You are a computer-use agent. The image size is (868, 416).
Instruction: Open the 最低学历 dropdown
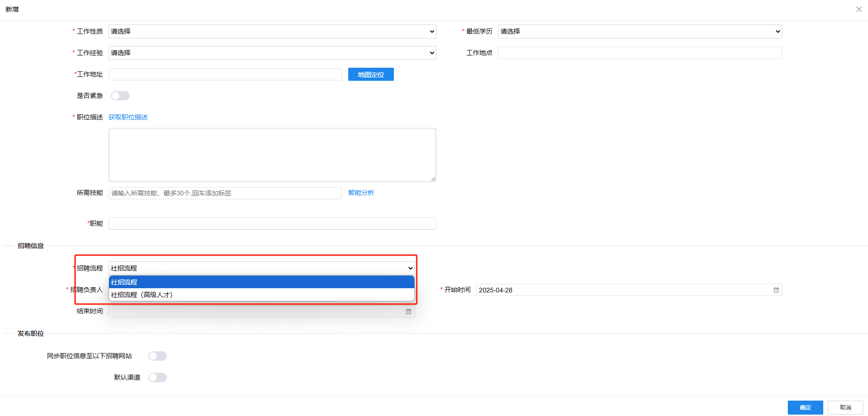(x=640, y=31)
